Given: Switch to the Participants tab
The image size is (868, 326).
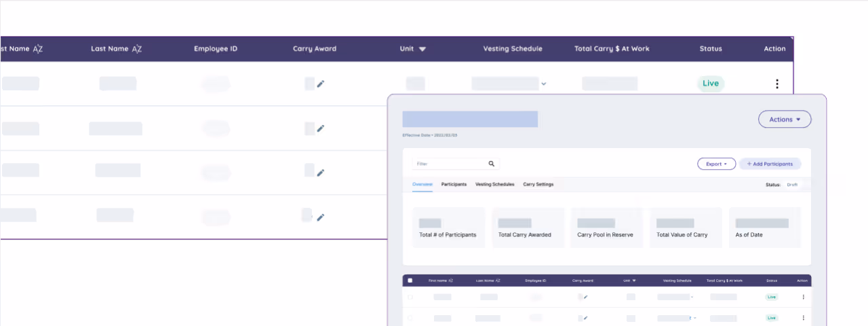Looking at the screenshot, I should (454, 185).
